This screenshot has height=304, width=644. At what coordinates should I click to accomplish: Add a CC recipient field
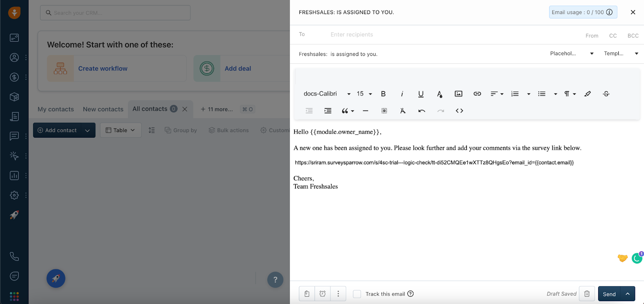click(613, 36)
